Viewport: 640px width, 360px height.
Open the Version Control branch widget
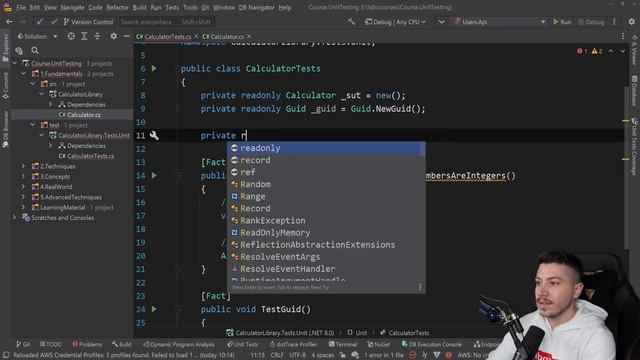coord(88,22)
